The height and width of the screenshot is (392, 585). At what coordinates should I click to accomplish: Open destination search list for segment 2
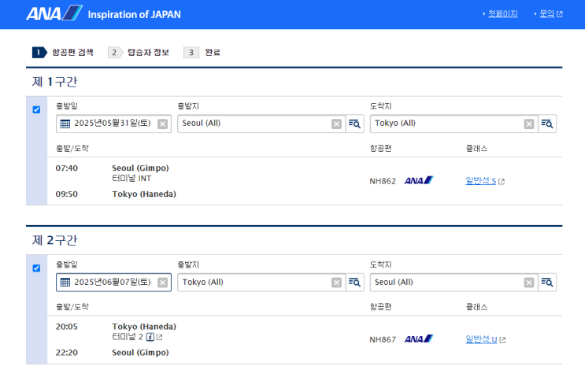coord(547,283)
